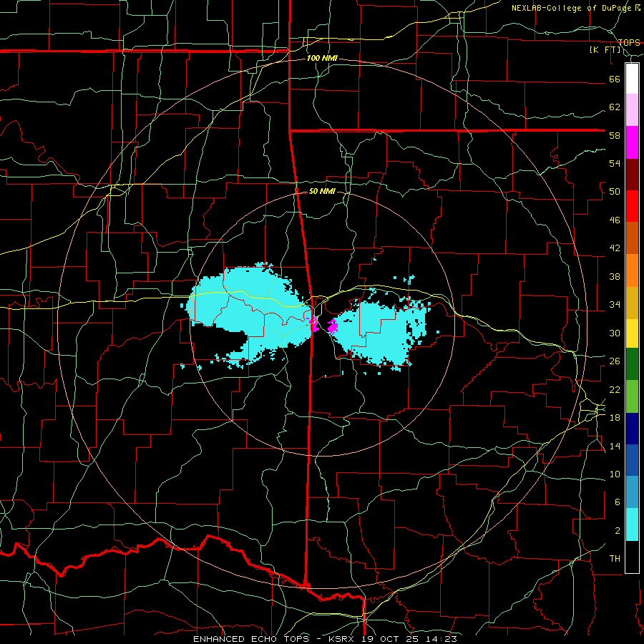The height and width of the screenshot is (644, 644).
Task: Click the white swatch in the tops legend
Action: tap(632, 79)
